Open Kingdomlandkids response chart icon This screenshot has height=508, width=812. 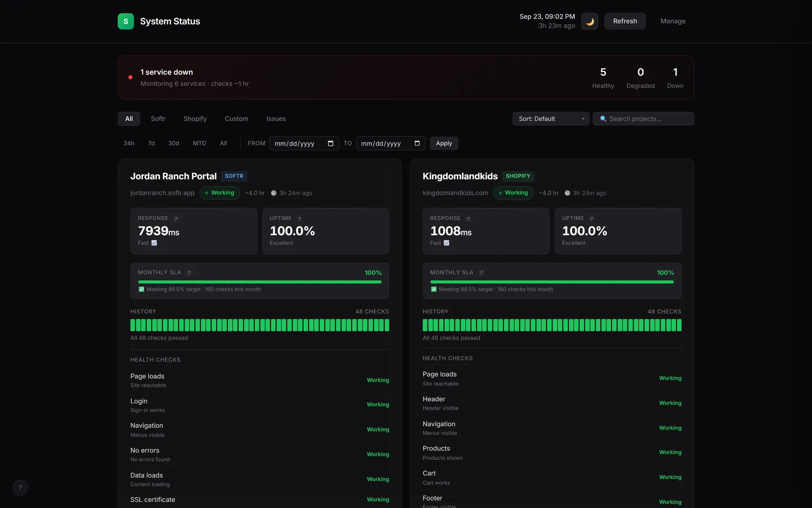[446, 243]
